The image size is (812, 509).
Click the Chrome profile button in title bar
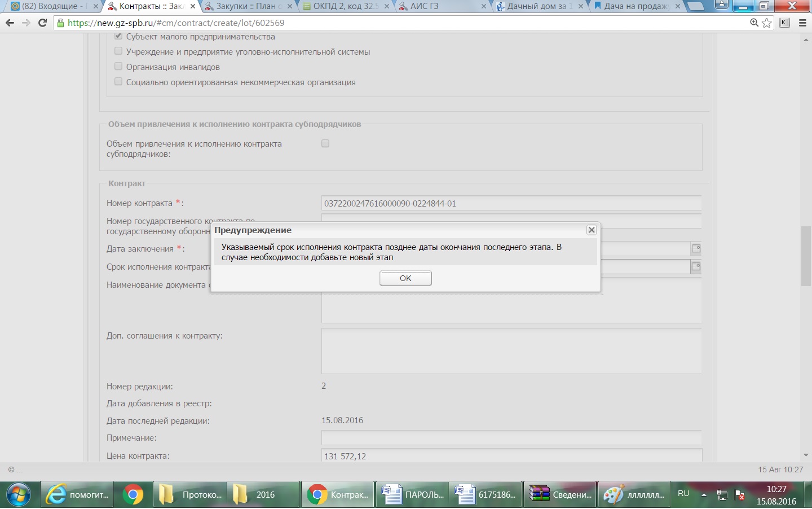click(x=721, y=5)
